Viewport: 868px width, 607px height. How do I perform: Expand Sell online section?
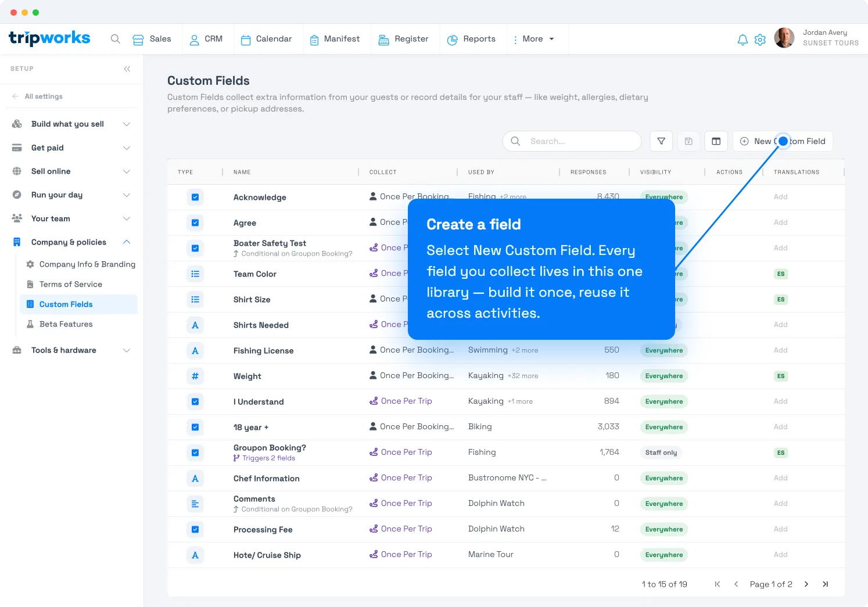(71, 171)
